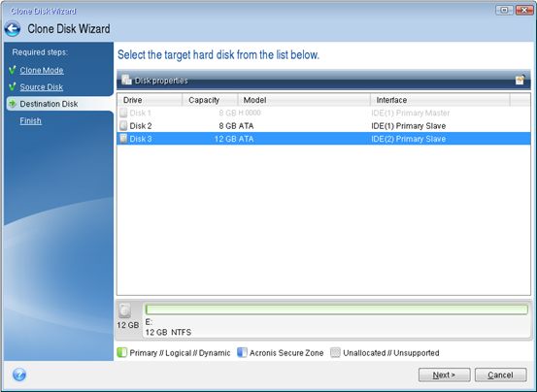Click the blue back arrow button
The height and width of the screenshot is (392, 537).
coord(13,29)
